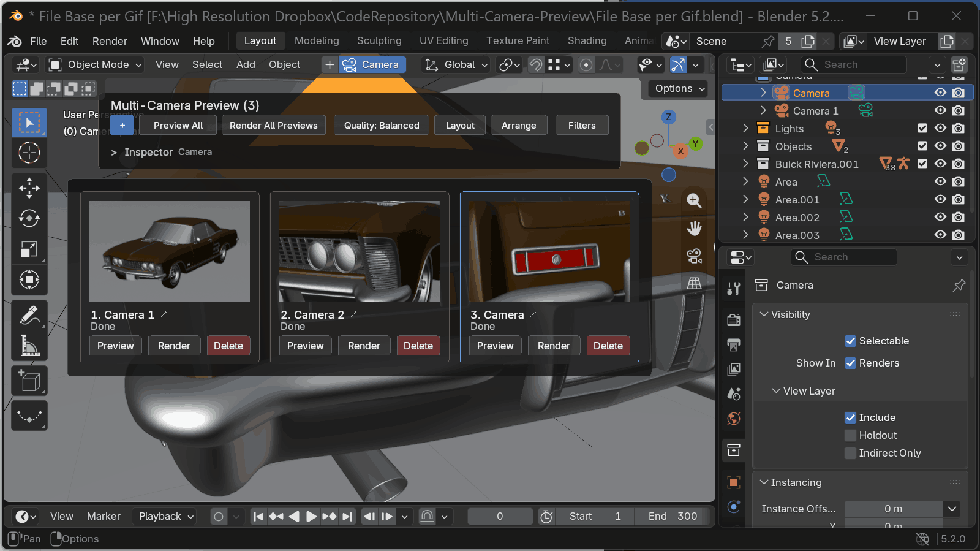Image resolution: width=980 pixels, height=551 pixels.
Task: Enable the Indirect Only checkbox
Action: pyautogui.click(x=850, y=453)
